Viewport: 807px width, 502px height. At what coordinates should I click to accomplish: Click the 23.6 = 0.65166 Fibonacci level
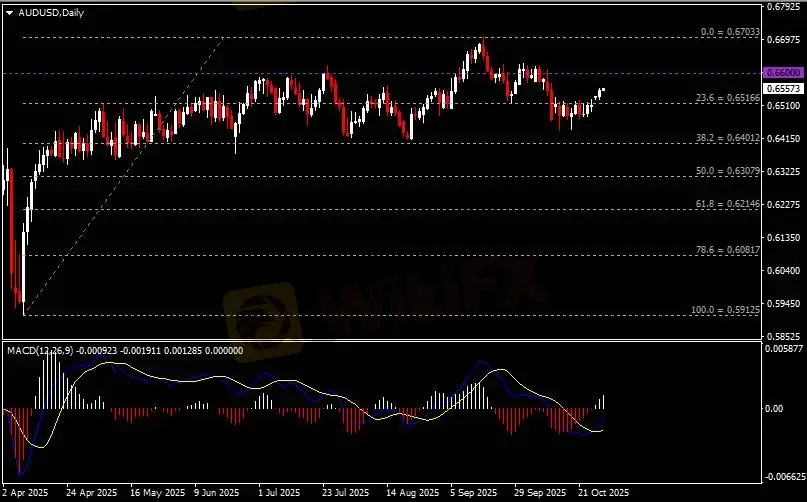(723, 98)
